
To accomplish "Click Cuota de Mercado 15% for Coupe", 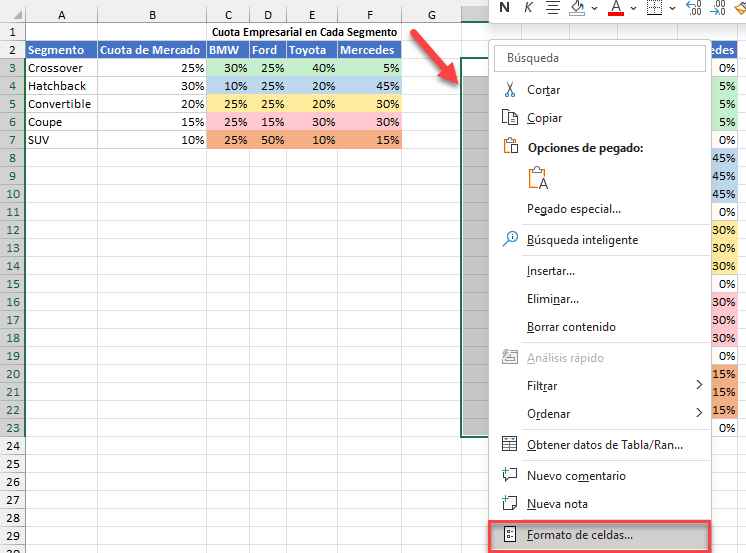I will point(152,122).
